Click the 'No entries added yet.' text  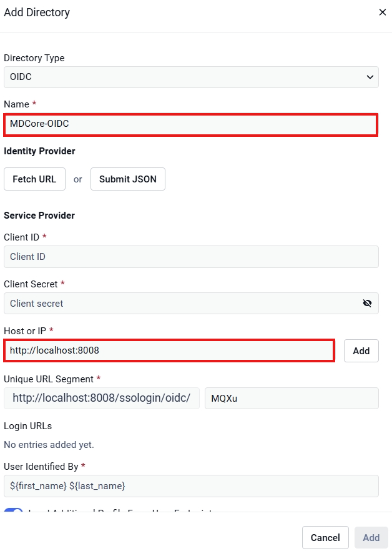click(x=49, y=445)
